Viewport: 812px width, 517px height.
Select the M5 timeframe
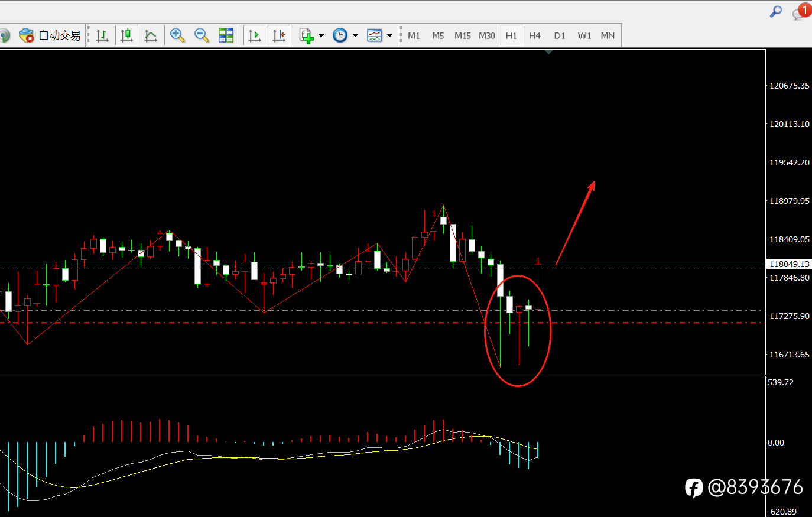438,35
